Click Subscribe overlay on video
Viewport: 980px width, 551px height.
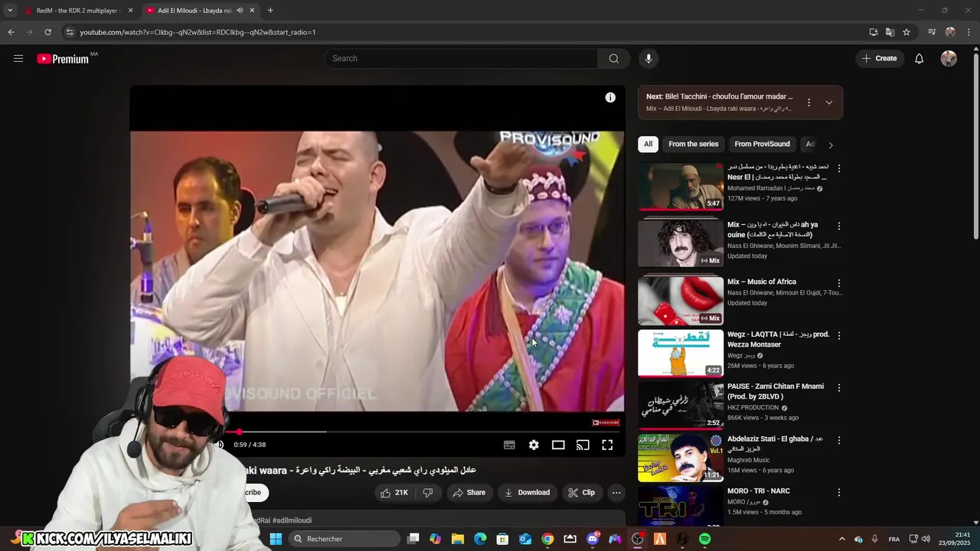coord(606,422)
